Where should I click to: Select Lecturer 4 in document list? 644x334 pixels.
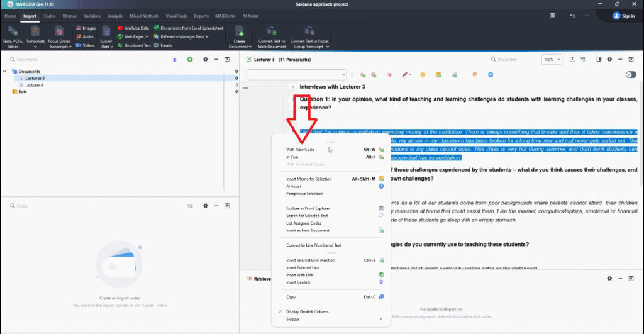point(34,85)
